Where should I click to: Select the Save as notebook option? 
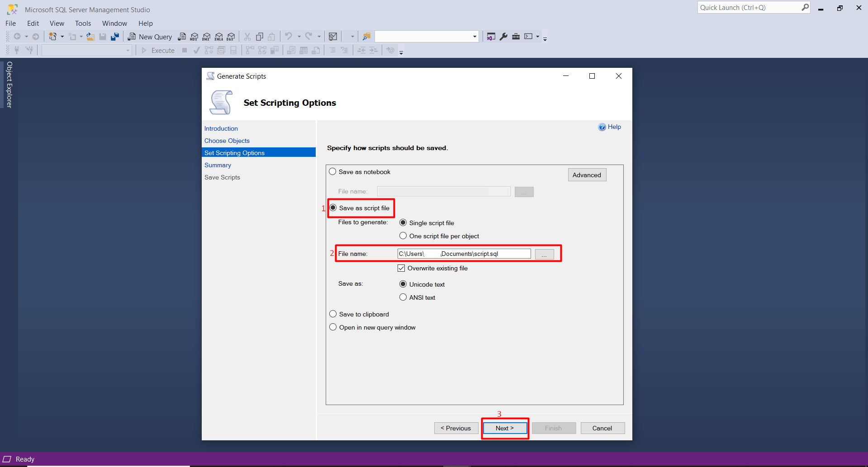(333, 172)
